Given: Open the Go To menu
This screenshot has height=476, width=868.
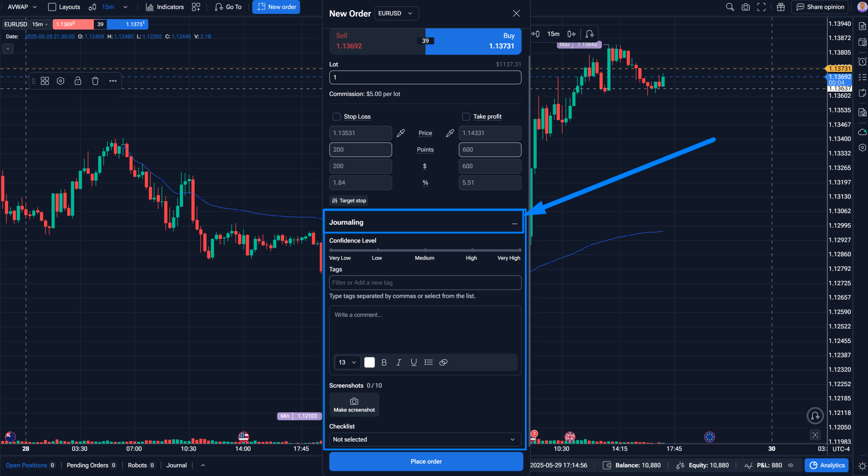Looking at the screenshot, I should click(228, 7).
